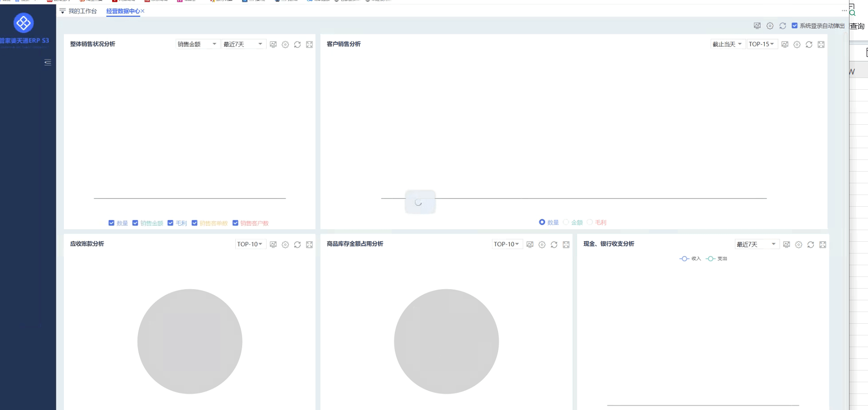Uncheck the 系统登录自动弹出 checkbox
Screen dimensions: 868x410
(x=795, y=25)
